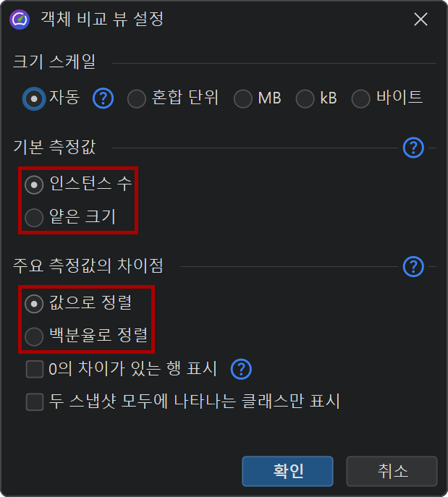Set size scale to 바이트
The width and height of the screenshot is (448, 497).
coord(361,98)
